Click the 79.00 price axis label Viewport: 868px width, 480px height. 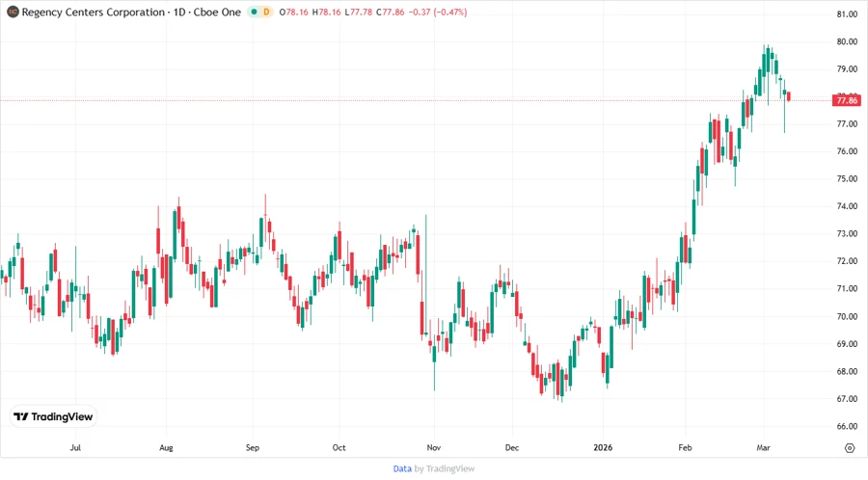(x=847, y=69)
